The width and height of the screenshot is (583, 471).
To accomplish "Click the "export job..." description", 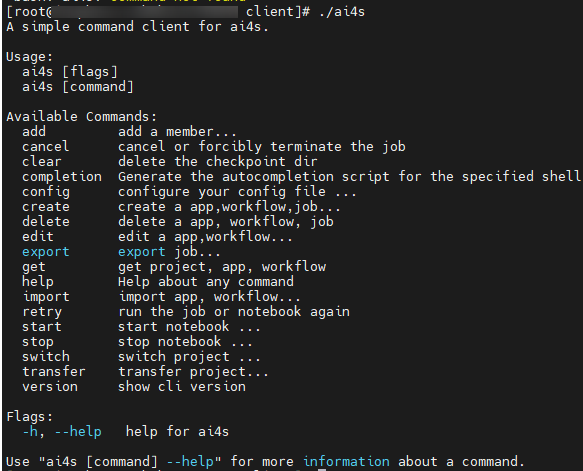I will pos(169,252).
